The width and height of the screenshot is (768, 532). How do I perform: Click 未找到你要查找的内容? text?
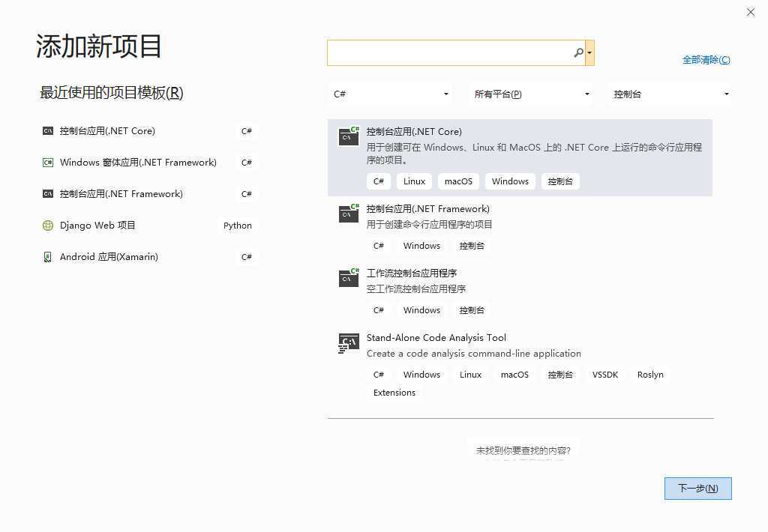point(523,450)
